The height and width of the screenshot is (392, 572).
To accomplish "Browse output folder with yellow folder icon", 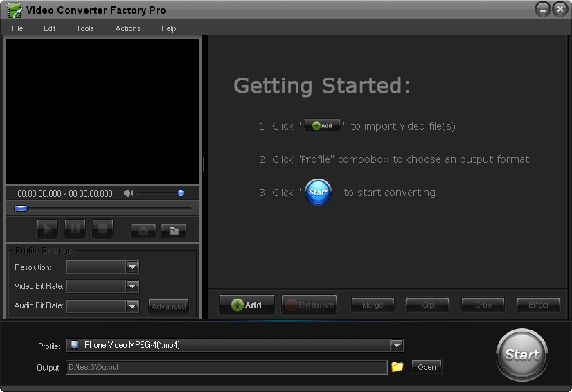I will point(397,366).
